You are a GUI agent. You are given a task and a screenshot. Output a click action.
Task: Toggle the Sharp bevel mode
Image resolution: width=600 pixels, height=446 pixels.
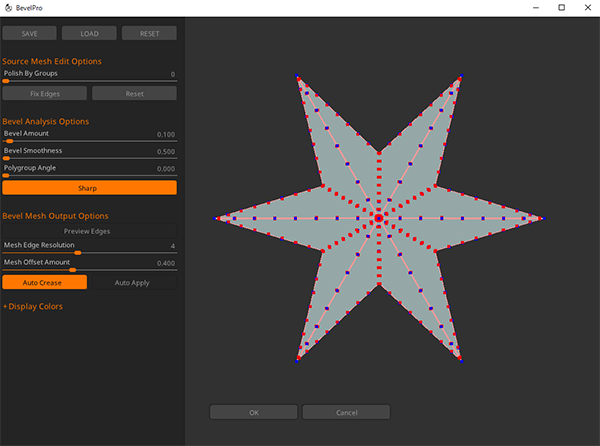coord(89,187)
